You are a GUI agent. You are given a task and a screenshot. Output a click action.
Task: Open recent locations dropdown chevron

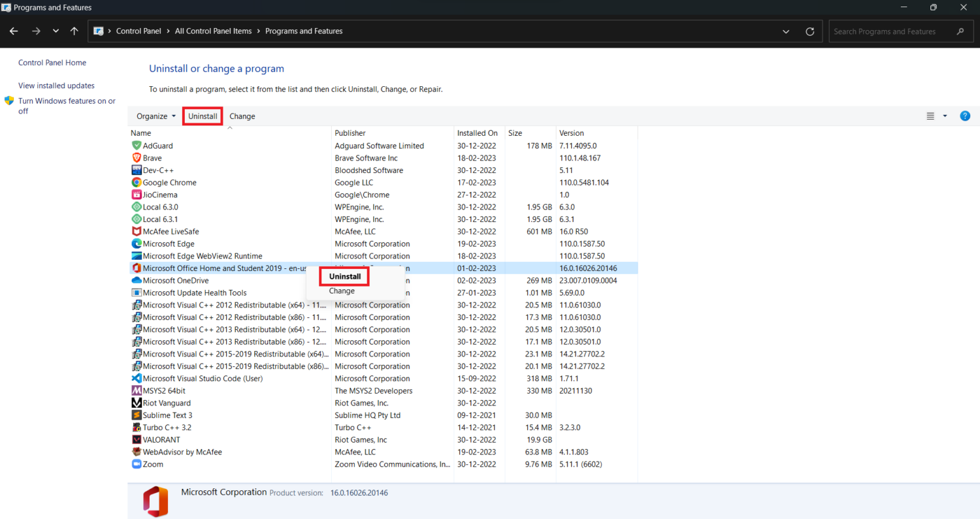pyautogui.click(x=56, y=31)
